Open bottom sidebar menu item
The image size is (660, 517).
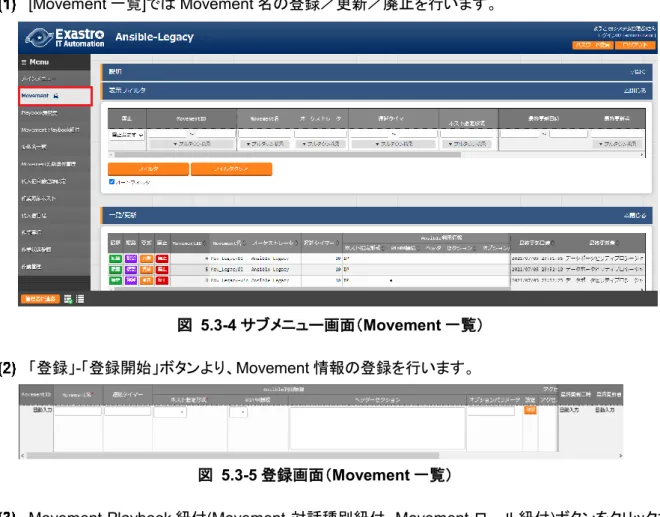pyautogui.click(x=54, y=266)
